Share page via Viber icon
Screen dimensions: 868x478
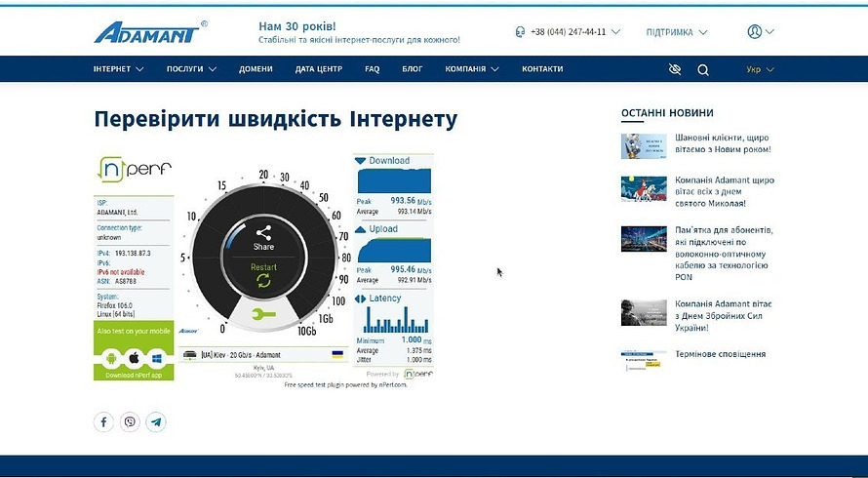pyautogui.click(x=130, y=422)
